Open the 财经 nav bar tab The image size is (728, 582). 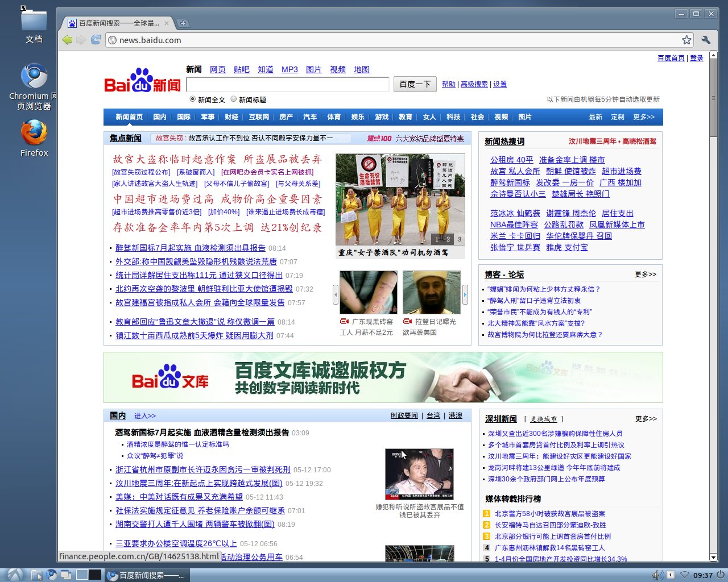coord(231,117)
